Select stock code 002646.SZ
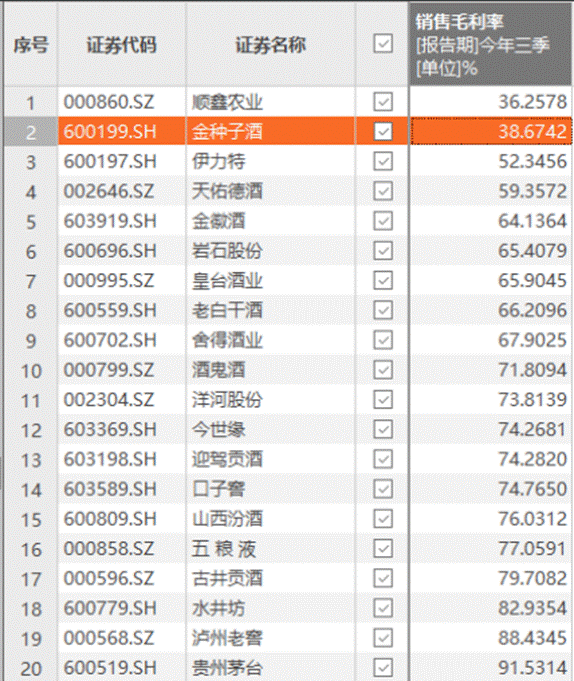 point(109,191)
